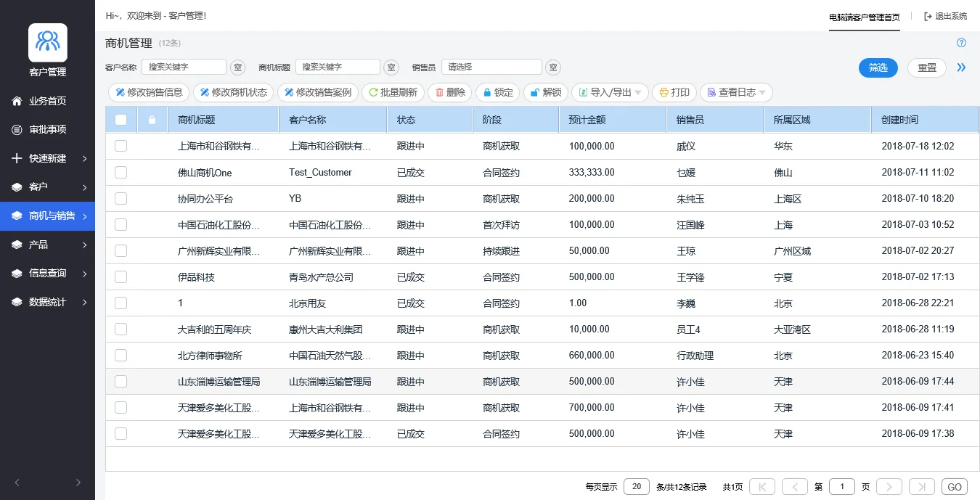Check the 佛山商机One row checkbox
Image resolution: width=980 pixels, height=500 pixels.
[x=121, y=172]
